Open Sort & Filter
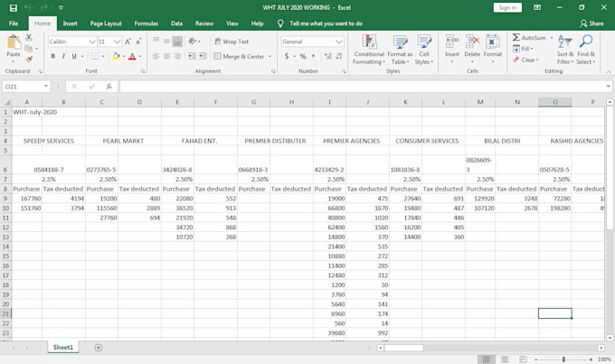This screenshot has width=615, height=364. pos(564,50)
